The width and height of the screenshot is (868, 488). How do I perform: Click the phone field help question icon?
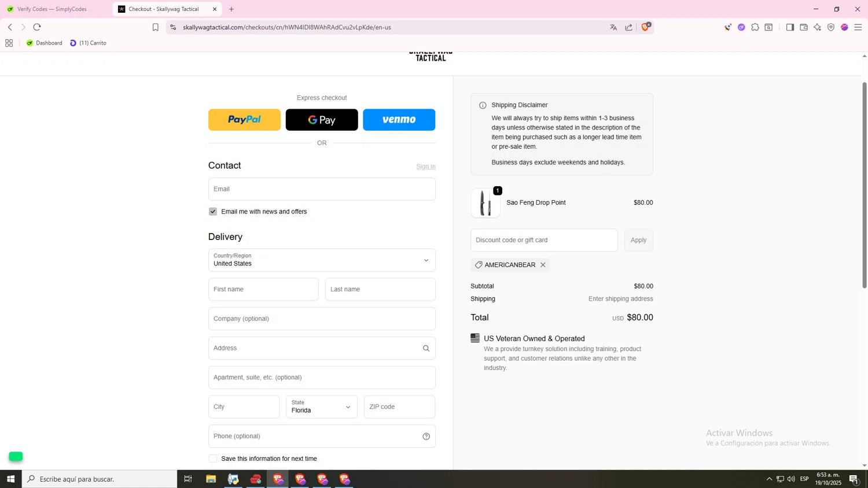click(x=426, y=437)
